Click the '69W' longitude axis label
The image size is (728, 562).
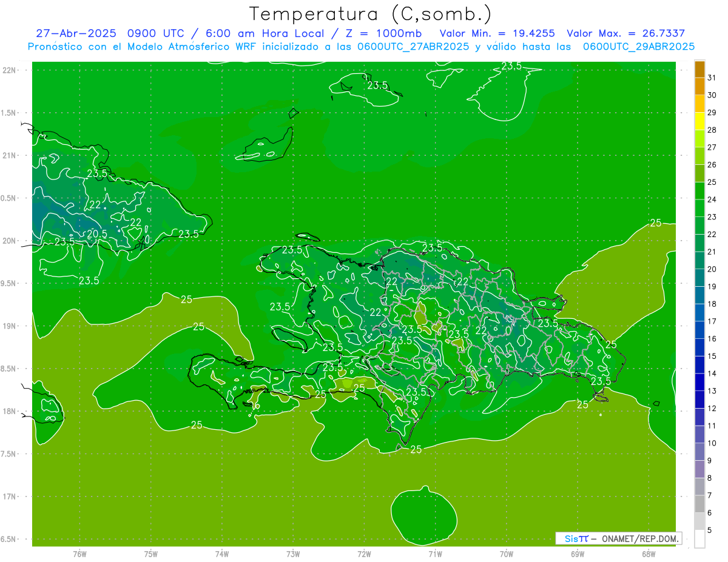point(578,554)
